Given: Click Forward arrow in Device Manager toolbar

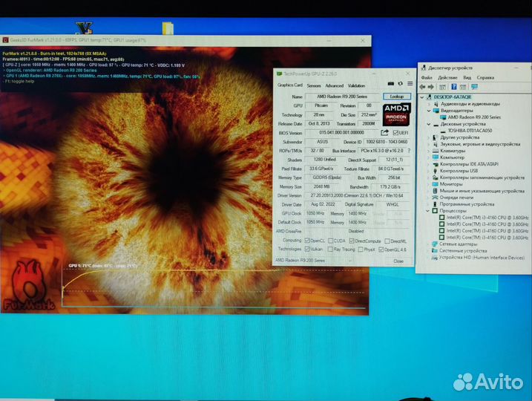Looking at the screenshot, I should pyautogui.click(x=431, y=87).
